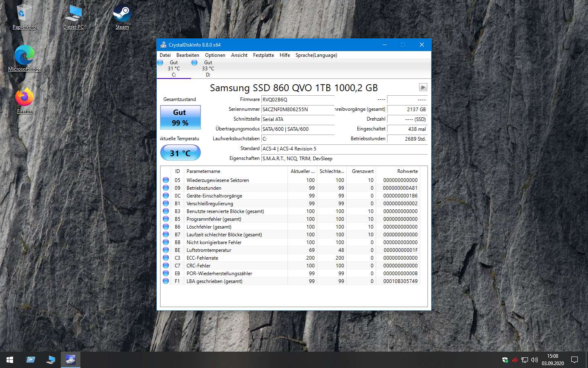
Task: Click the Übertragungsmodus SATA/600 field
Action: point(298,129)
